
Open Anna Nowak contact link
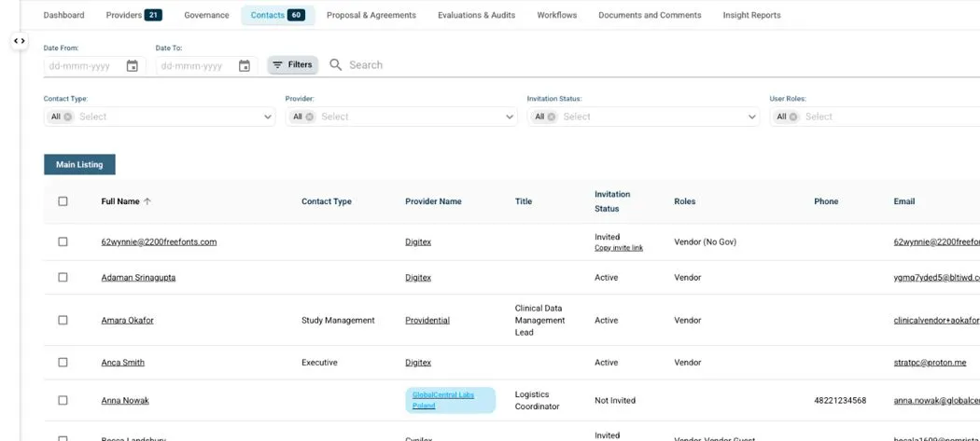click(125, 400)
